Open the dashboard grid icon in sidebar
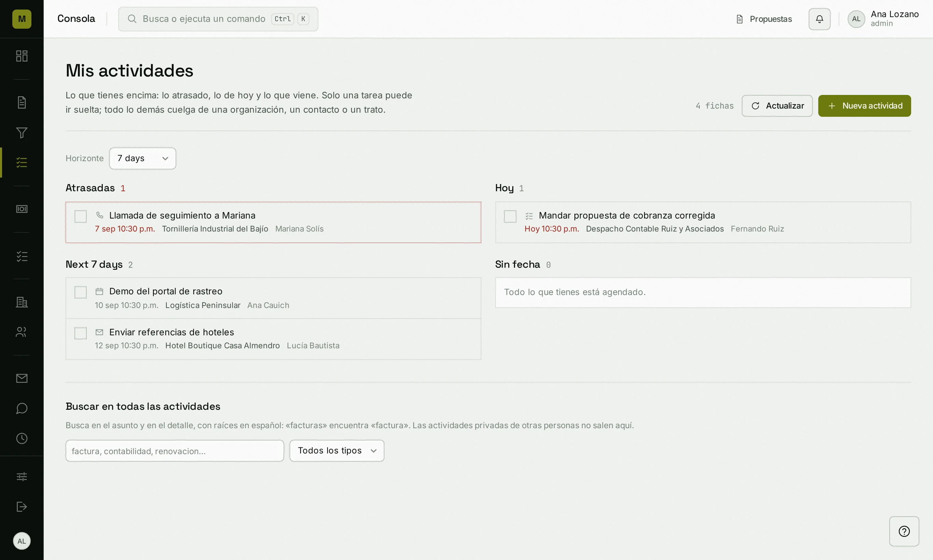This screenshot has height=560, width=933. [x=22, y=56]
